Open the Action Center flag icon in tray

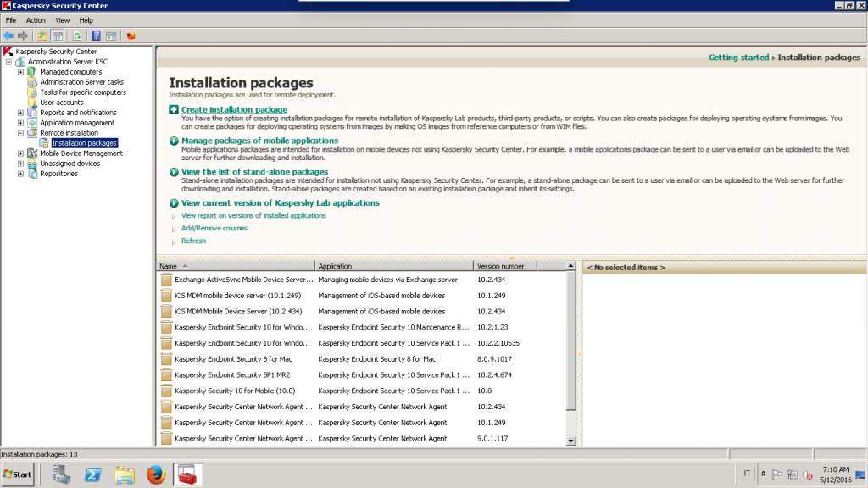coord(777,474)
